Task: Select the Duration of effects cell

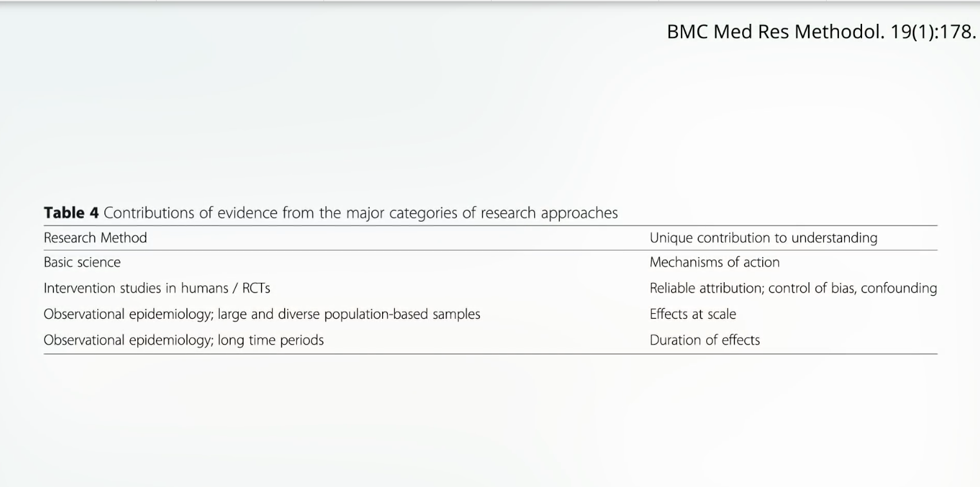Action: (x=705, y=339)
